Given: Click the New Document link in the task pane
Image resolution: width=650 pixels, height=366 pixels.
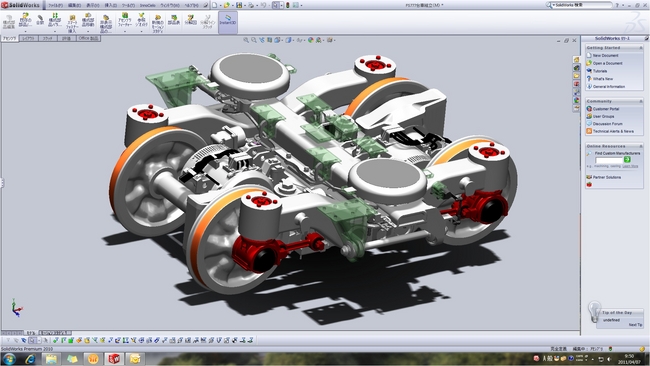Looking at the screenshot, I should pos(606,56).
